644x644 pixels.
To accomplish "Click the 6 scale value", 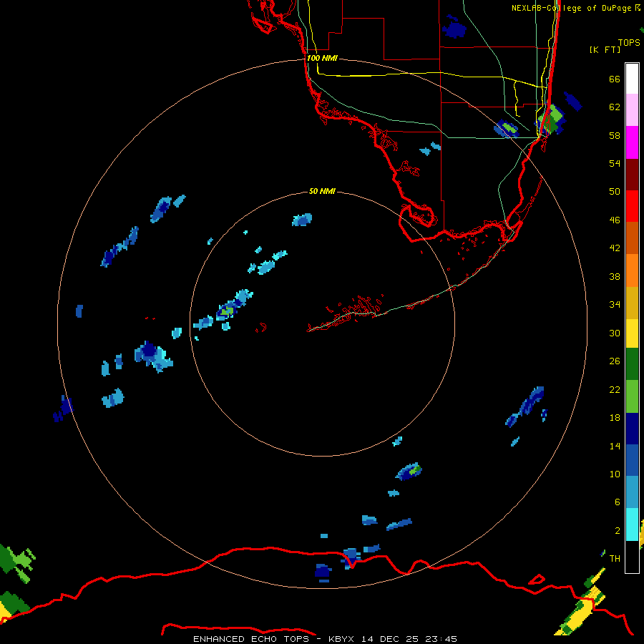I will [x=617, y=502].
